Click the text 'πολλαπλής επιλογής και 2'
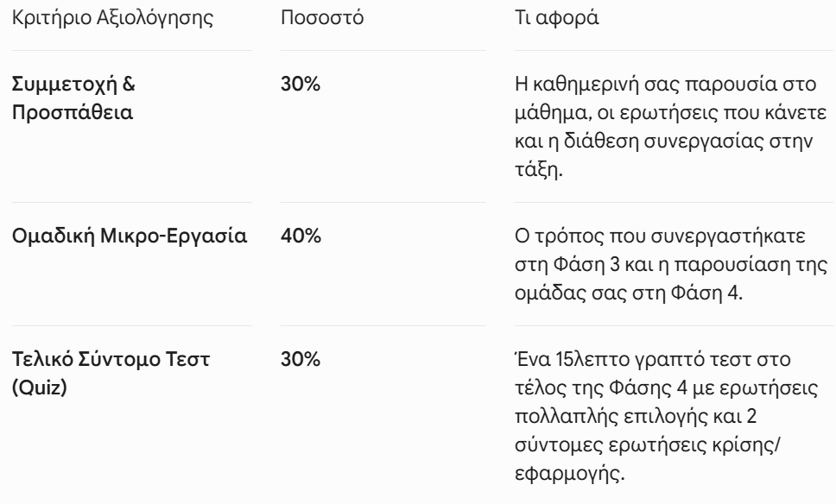 636,416
